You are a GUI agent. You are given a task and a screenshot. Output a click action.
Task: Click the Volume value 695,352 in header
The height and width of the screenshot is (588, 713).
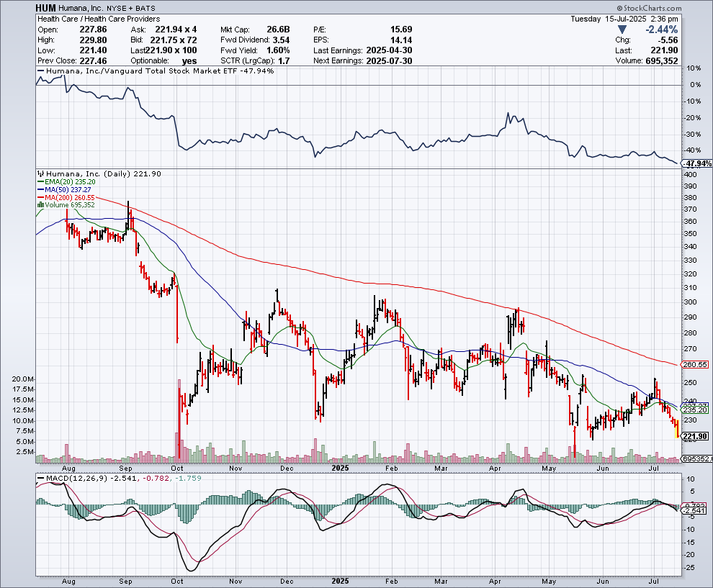(x=662, y=61)
